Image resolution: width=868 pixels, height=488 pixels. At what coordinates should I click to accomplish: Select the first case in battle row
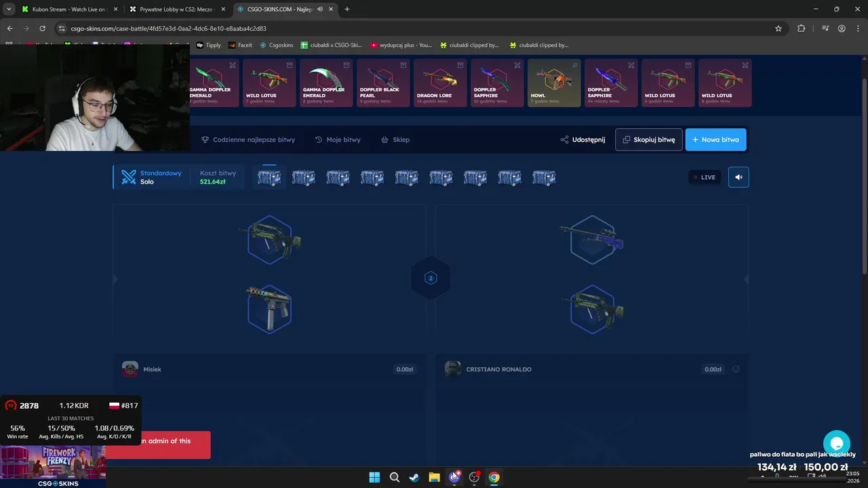tap(269, 178)
